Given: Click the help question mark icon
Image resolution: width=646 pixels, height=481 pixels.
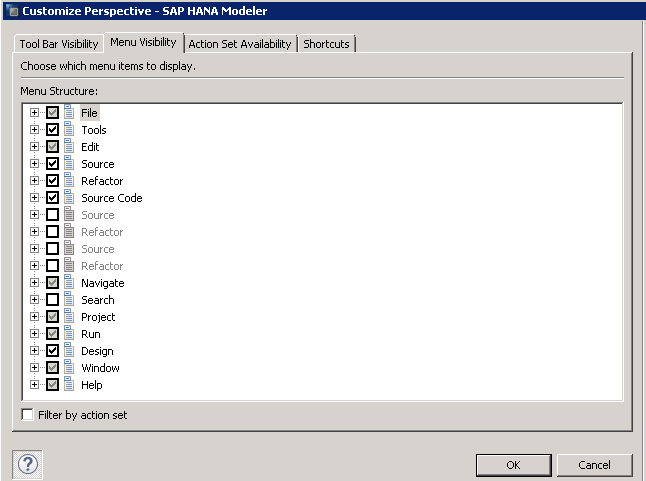Looking at the screenshot, I should tap(27, 464).
